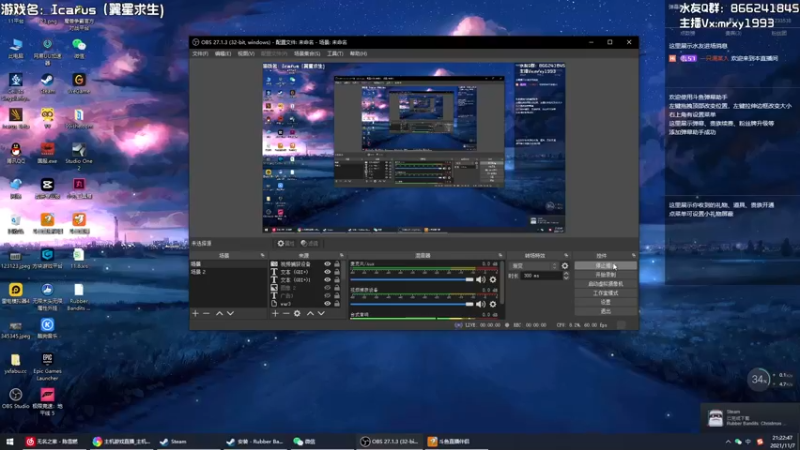Open the 编辑(E) menu in OBS
This screenshot has width=800, height=450.
[x=222, y=54]
